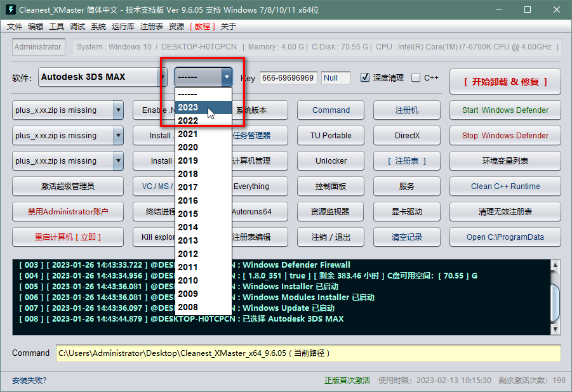Expand second plus_x.xx.zip is missing dropdown
572x392 pixels.
[118, 135]
